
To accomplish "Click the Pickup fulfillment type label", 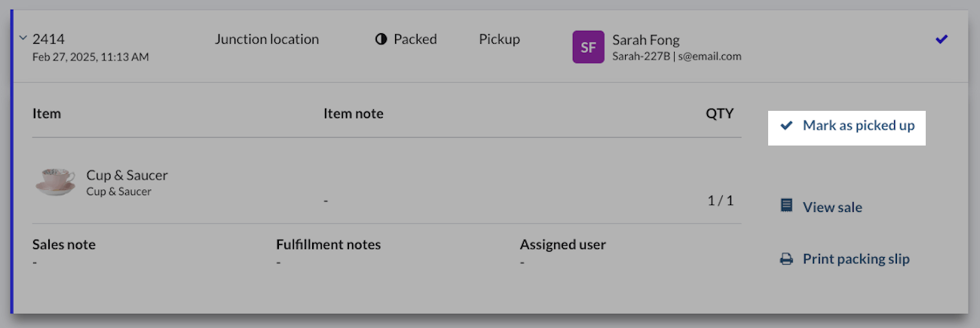I will [x=499, y=39].
